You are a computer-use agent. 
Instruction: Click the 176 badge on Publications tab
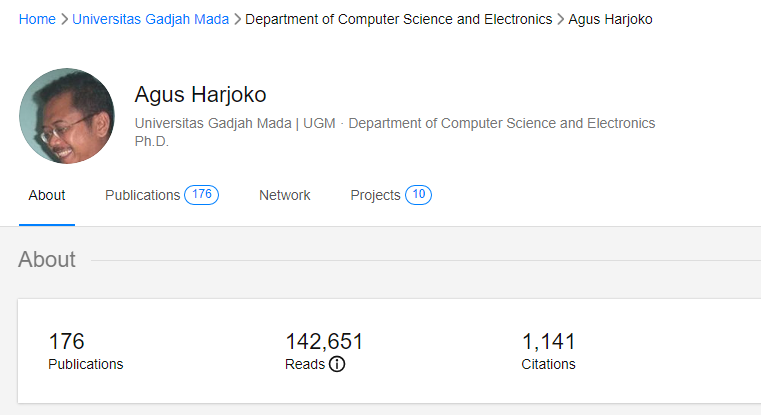coord(201,195)
